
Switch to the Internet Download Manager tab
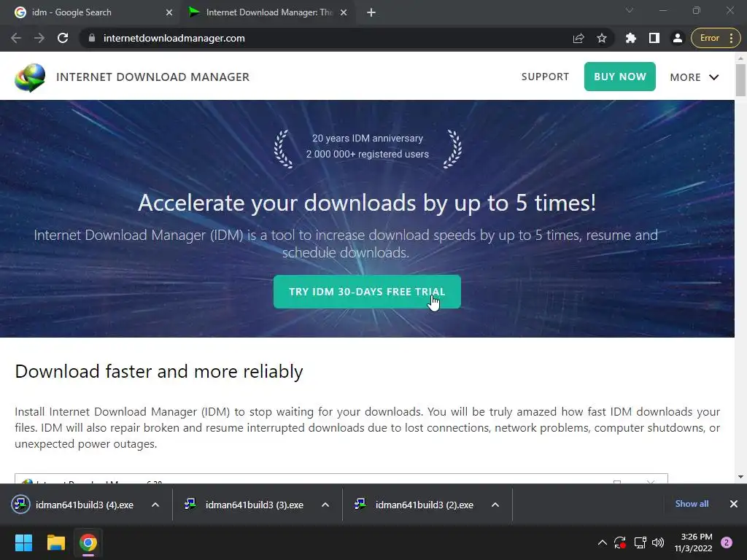pos(269,12)
